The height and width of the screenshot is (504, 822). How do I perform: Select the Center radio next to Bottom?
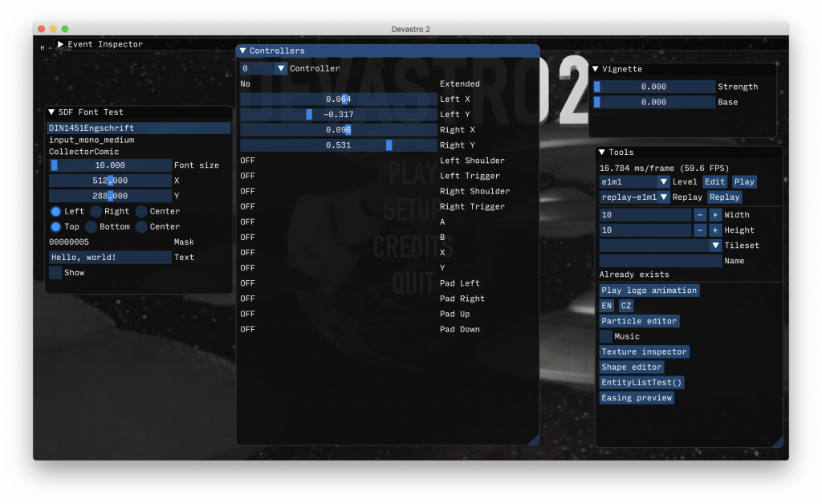coord(141,227)
